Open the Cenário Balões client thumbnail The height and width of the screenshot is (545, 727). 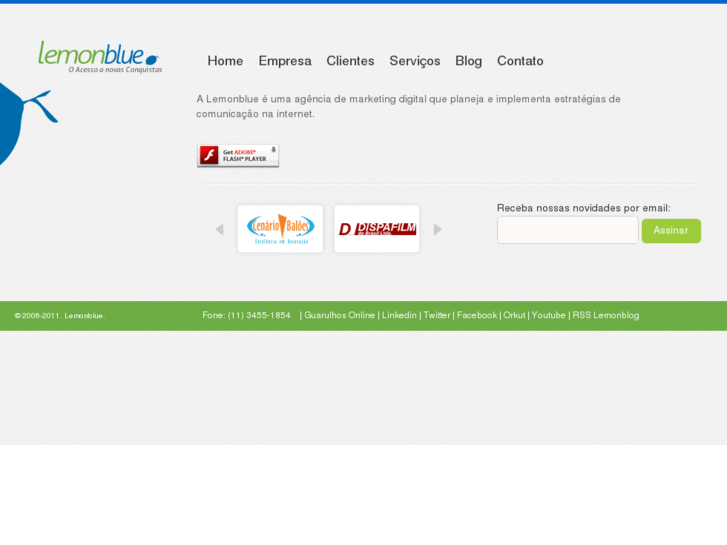[x=281, y=229]
